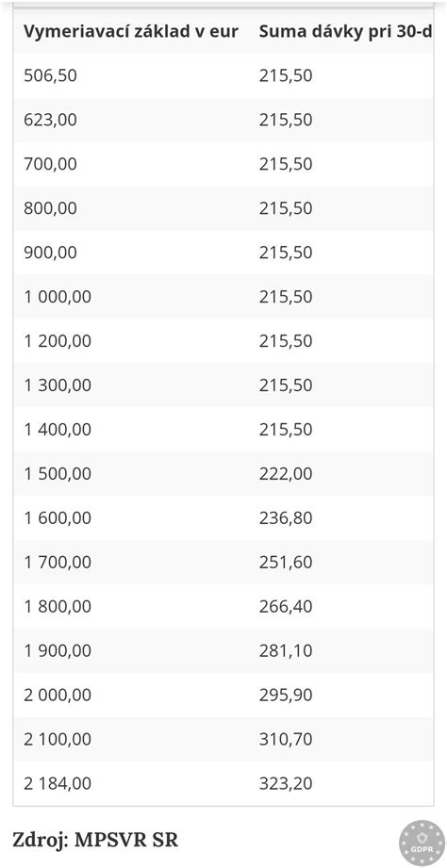
Task: Select the 1 200,00 row
Action: click(223, 341)
